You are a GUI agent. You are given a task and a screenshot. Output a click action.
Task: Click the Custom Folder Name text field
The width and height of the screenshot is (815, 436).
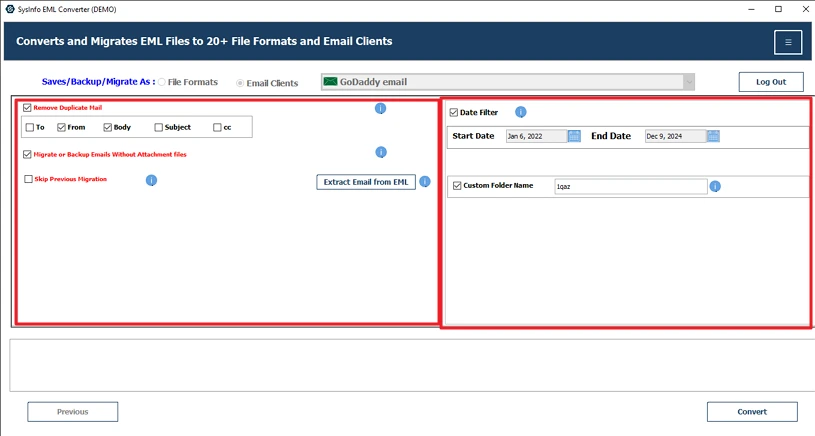(x=631, y=187)
